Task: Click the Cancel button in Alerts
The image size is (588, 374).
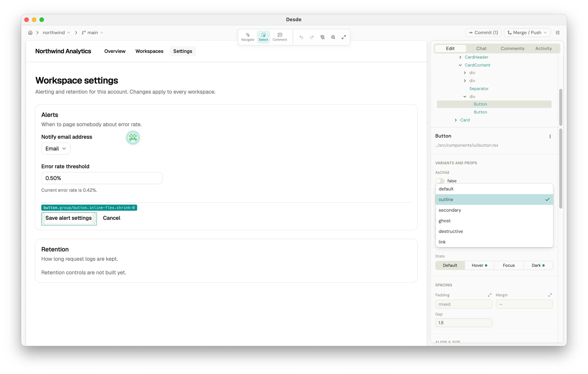Action: click(x=112, y=218)
